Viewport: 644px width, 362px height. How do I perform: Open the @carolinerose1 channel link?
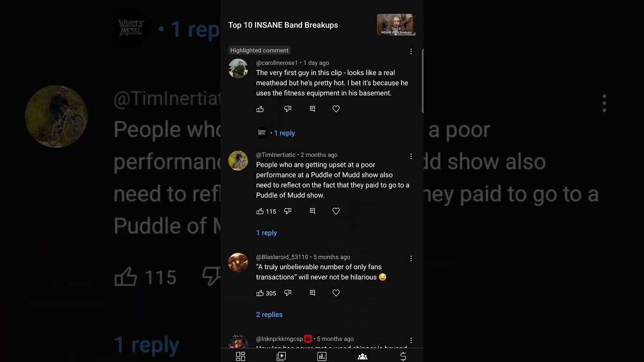277,63
